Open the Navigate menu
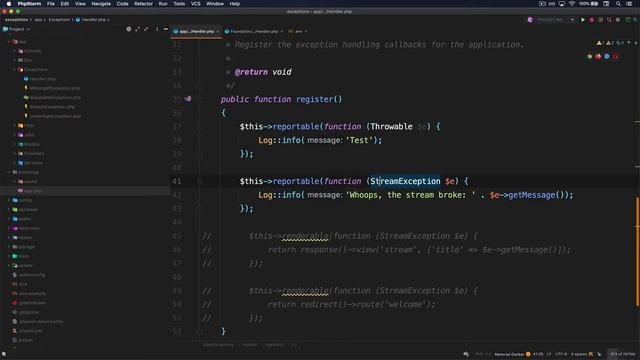Viewport: 640px width, 360px height. point(101,4)
